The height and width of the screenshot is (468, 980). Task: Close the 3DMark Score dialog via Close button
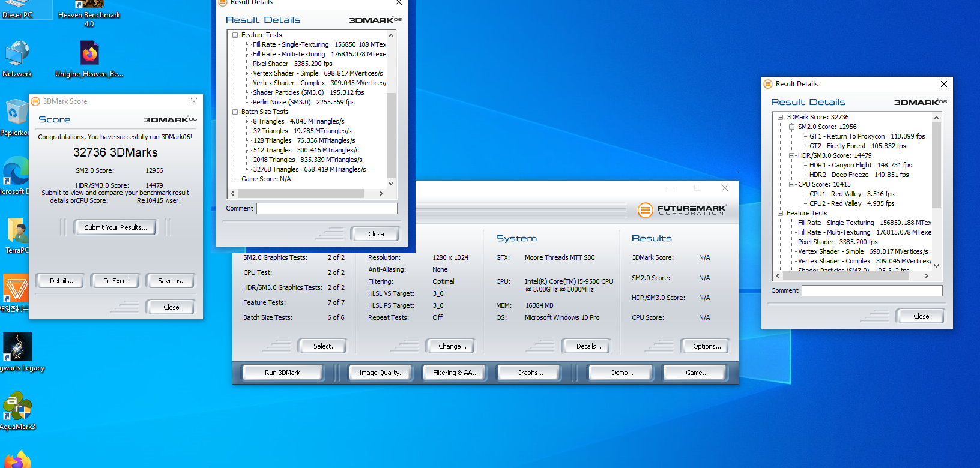click(171, 307)
